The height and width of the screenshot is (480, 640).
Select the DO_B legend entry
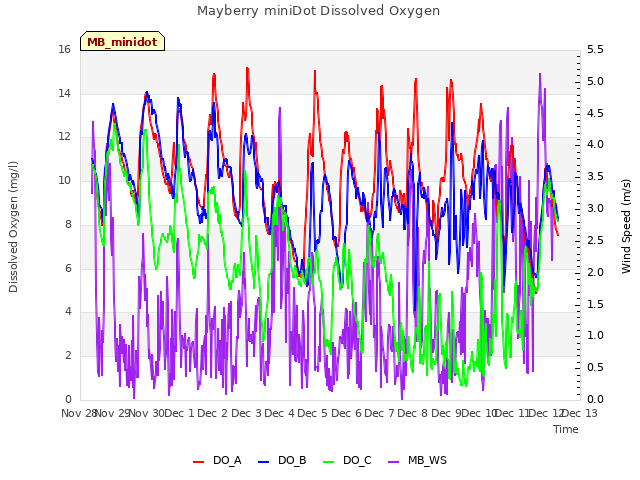click(x=282, y=461)
